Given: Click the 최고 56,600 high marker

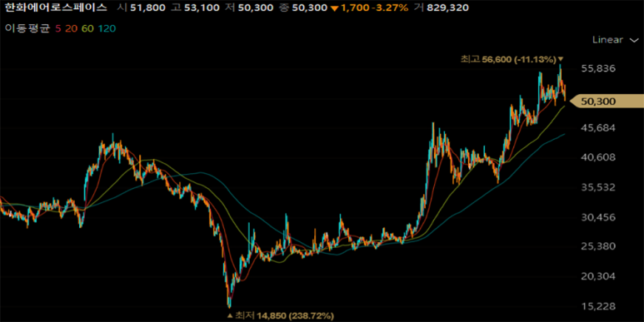Looking at the screenshot, I should click(512, 59).
